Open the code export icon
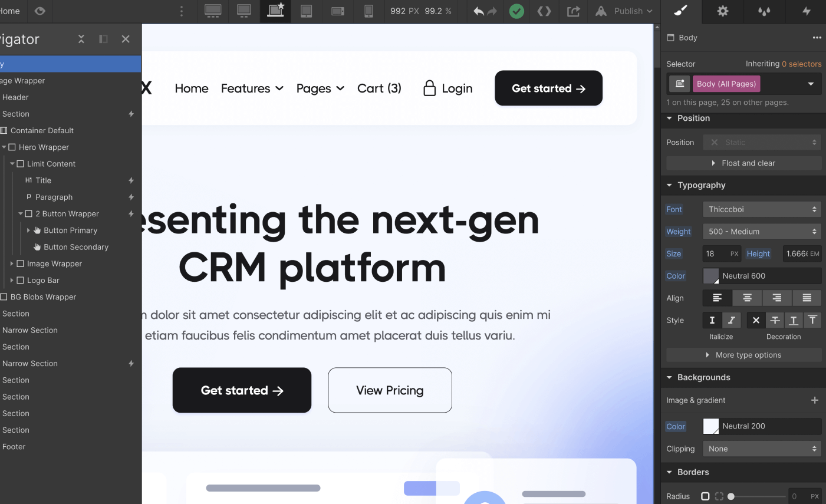The height and width of the screenshot is (504, 826). coord(544,11)
